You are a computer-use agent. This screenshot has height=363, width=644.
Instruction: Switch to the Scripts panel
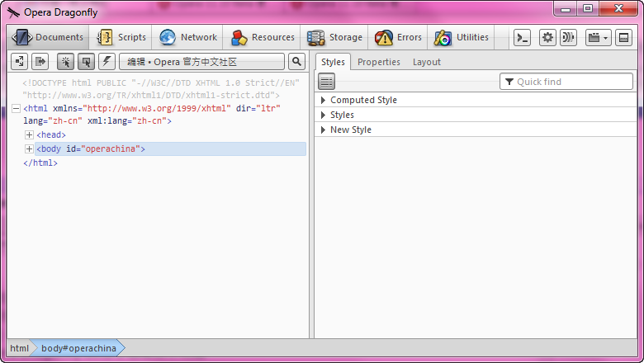(121, 37)
